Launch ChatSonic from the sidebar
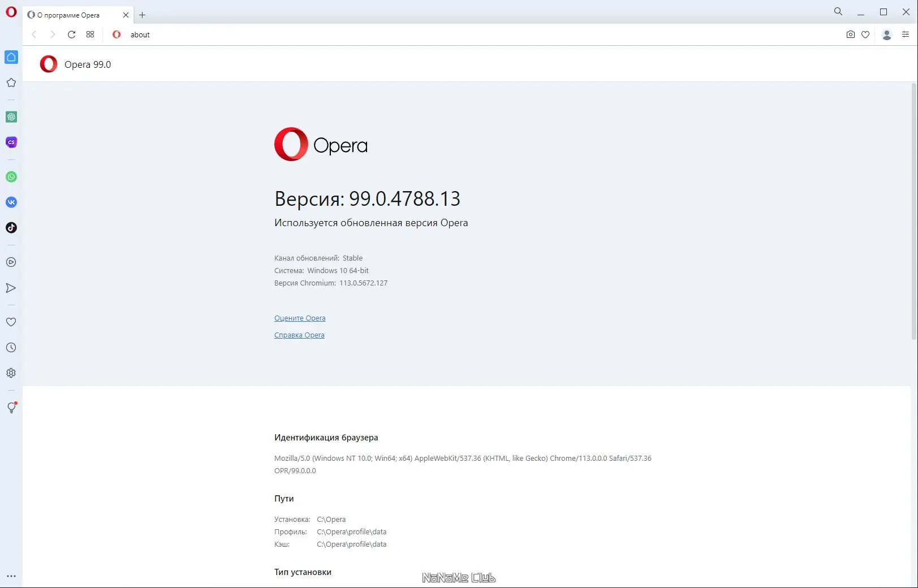Image resolution: width=918 pixels, height=588 pixels. [x=11, y=142]
